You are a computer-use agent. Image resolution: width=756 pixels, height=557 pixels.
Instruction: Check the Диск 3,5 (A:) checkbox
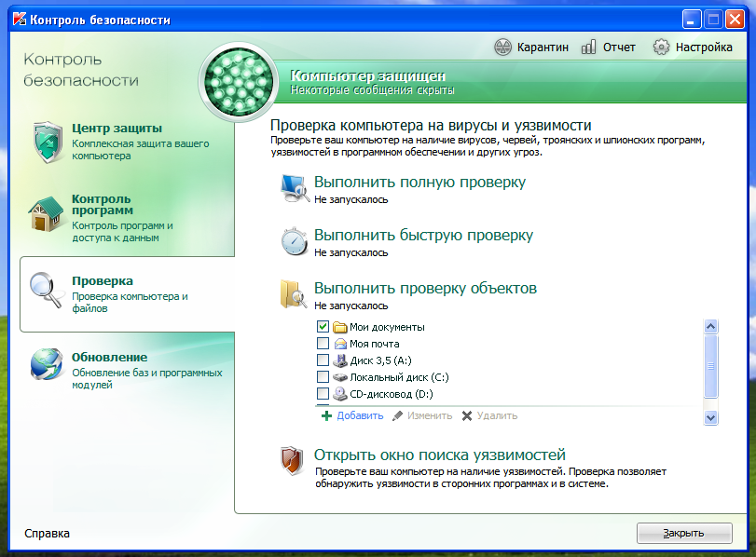pyautogui.click(x=323, y=360)
